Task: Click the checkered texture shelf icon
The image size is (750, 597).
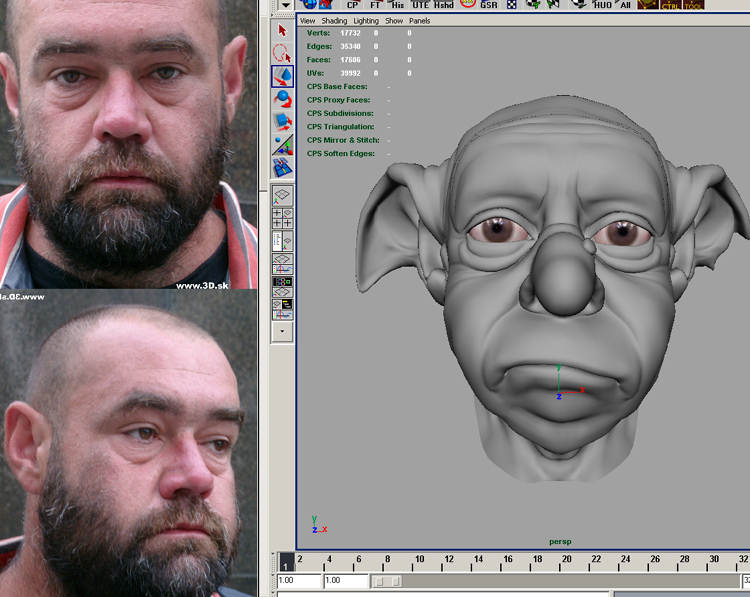Action: [x=513, y=5]
